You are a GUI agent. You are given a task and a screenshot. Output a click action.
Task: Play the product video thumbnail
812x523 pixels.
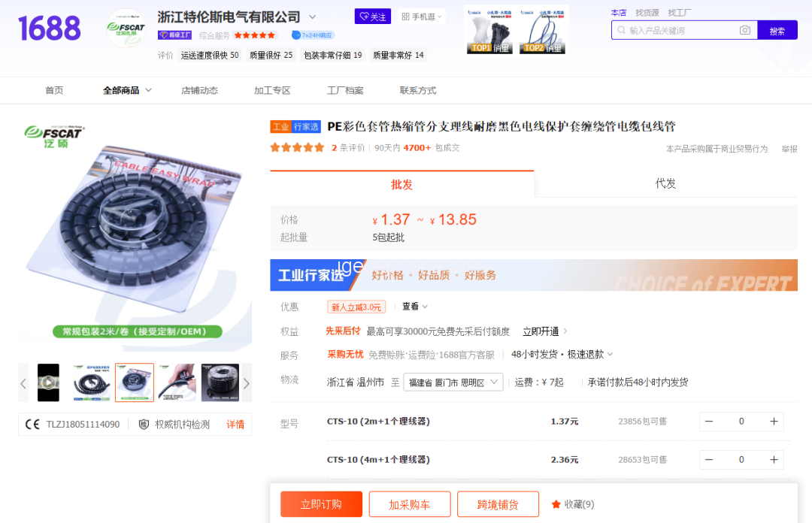[48, 382]
